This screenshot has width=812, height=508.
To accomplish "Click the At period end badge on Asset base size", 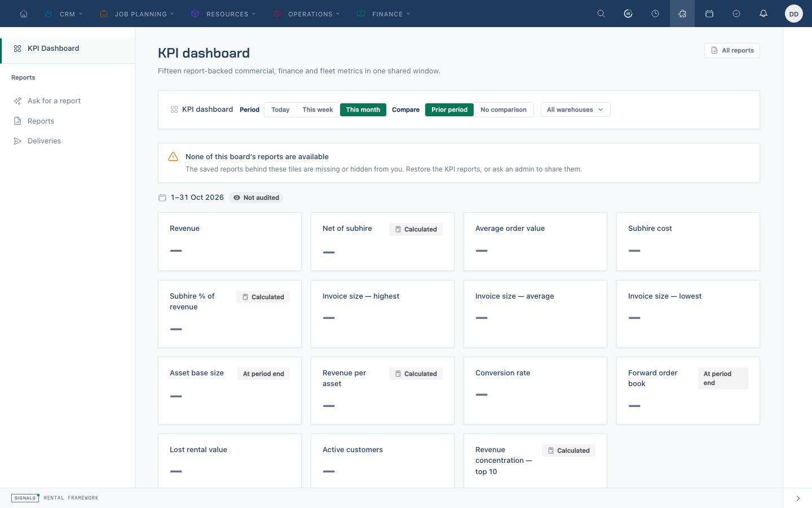I will coord(263,374).
